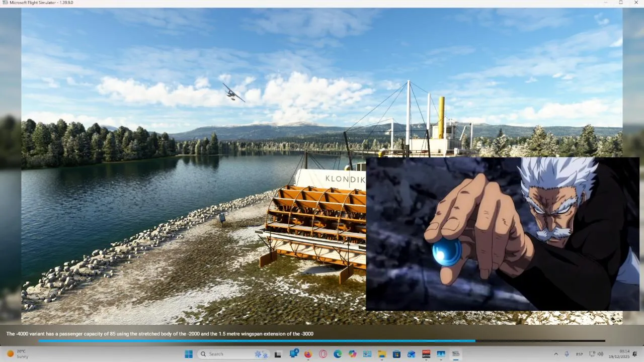The width and height of the screenshot is (644, 362).
Task: Open Task View on the taskbar
Action: coord(278,354)
